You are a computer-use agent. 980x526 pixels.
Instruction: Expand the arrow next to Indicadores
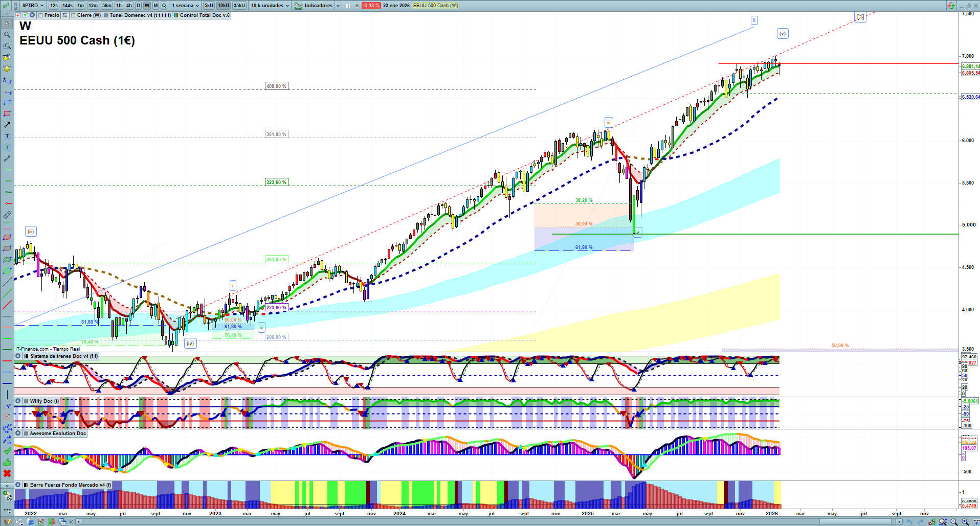338,6
